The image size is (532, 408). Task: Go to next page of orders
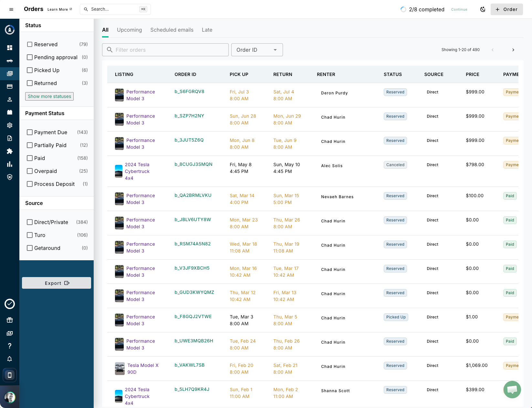513,50
